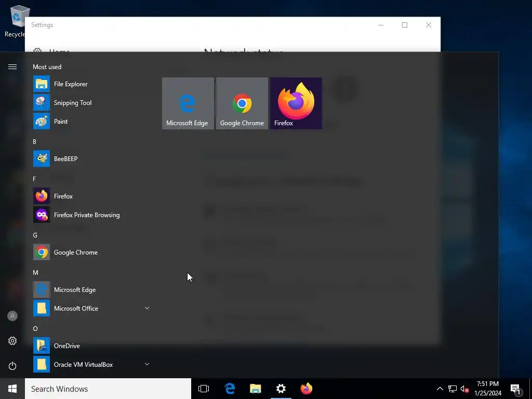Click the letter B section header
This screenshot has height=399, width=532.
(x=34, y=141)
